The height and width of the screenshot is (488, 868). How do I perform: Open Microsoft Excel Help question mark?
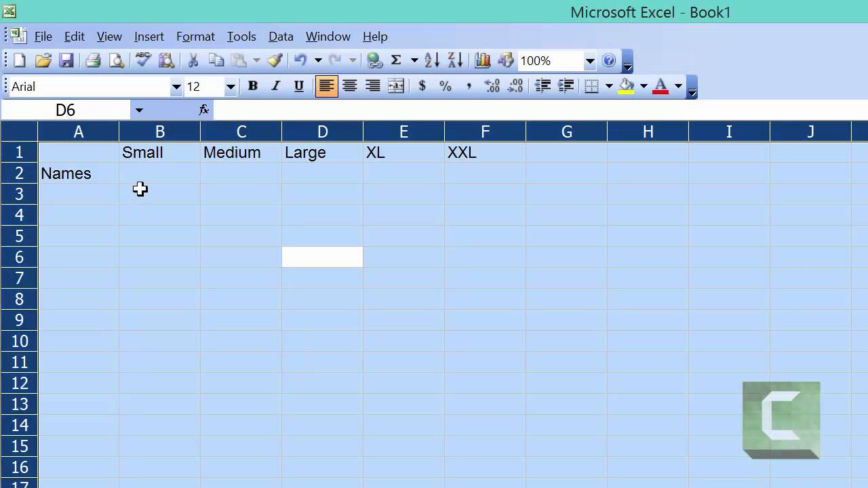click(x=609, y=61)
